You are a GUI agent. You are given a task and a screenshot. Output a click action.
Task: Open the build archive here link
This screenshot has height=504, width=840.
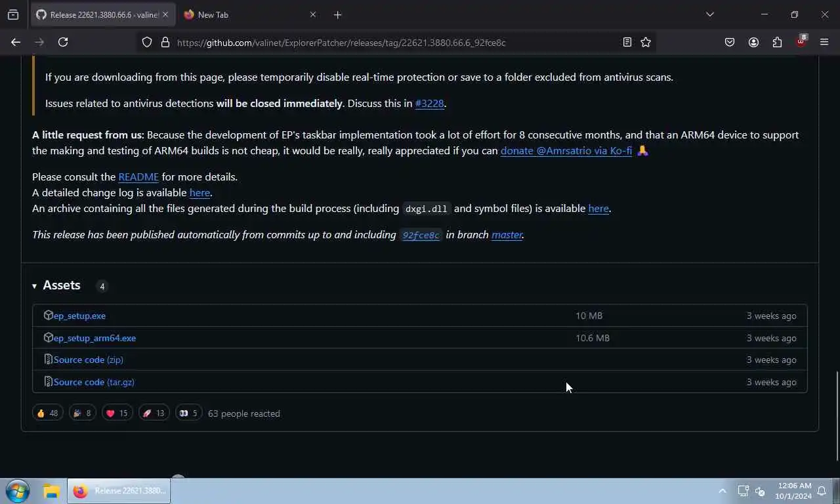tap(598, 208)
